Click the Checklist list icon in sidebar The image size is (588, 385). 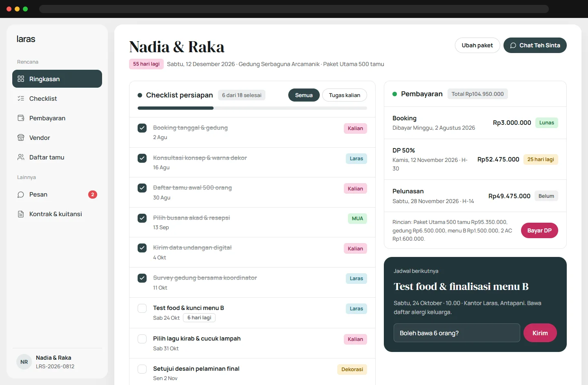tap(21, 98)
